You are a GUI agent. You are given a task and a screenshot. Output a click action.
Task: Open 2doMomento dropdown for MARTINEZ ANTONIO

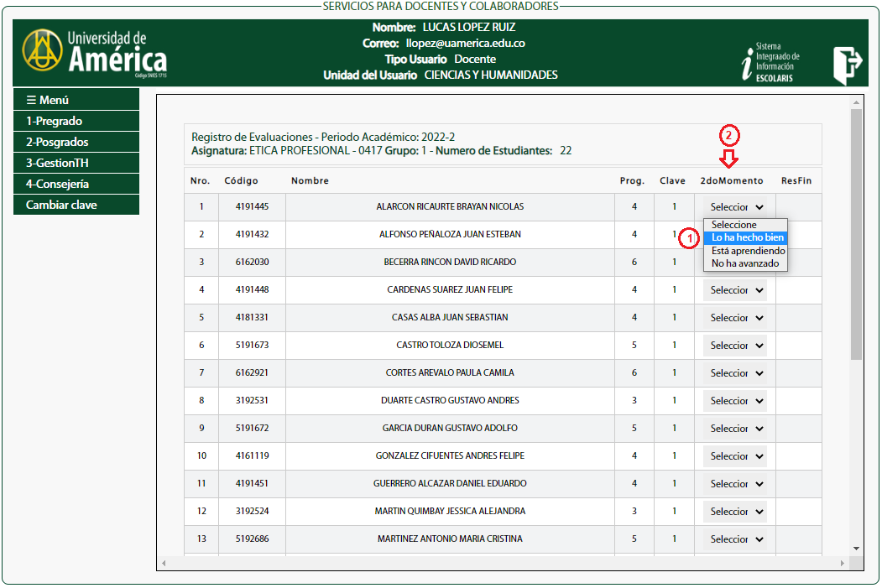(x=735, y=539)
